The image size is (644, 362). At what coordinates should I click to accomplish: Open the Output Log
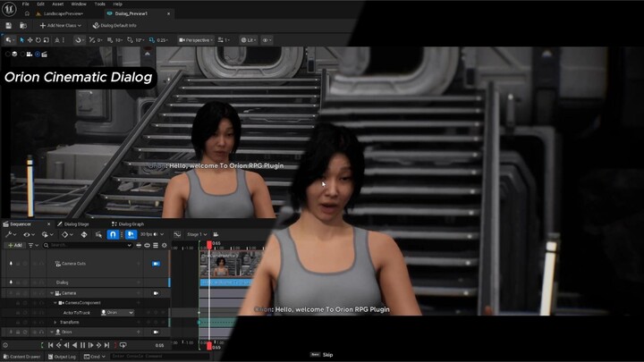click(x=62, y=357)
